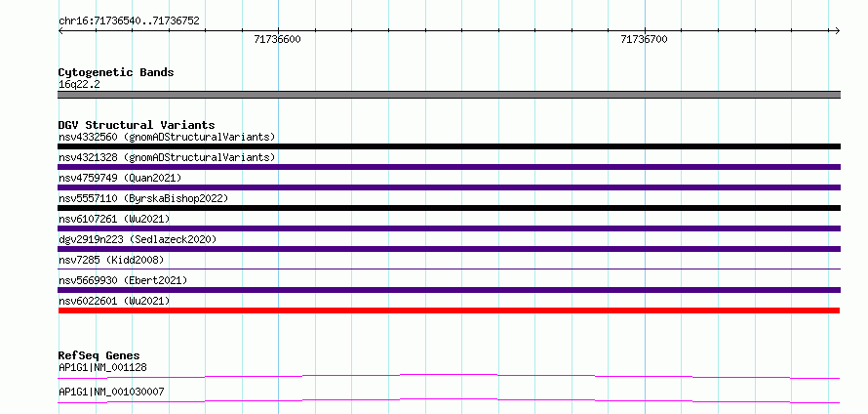Select the dgv2919n223 (Sedlazeck2020) variant label

138,239
